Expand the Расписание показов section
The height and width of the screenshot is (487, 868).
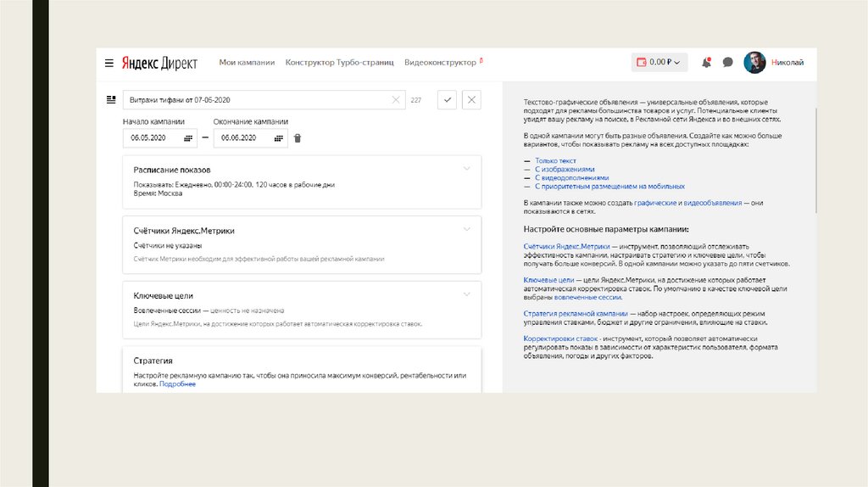tap(467, 169)
